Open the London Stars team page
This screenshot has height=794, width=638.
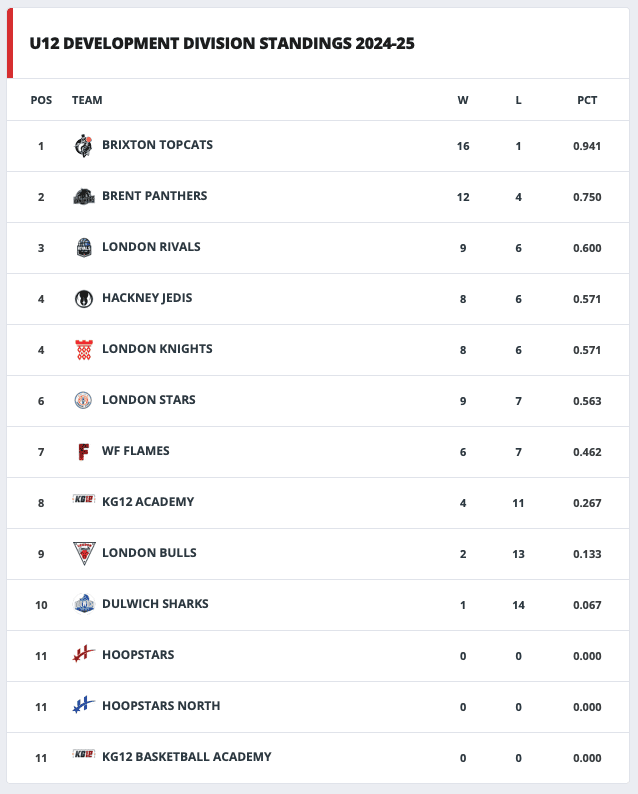149,400
